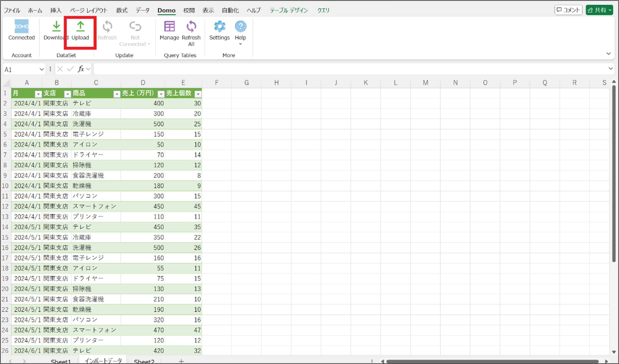
Task: Click the Upload DataSet icon
Action: point(80,27)
